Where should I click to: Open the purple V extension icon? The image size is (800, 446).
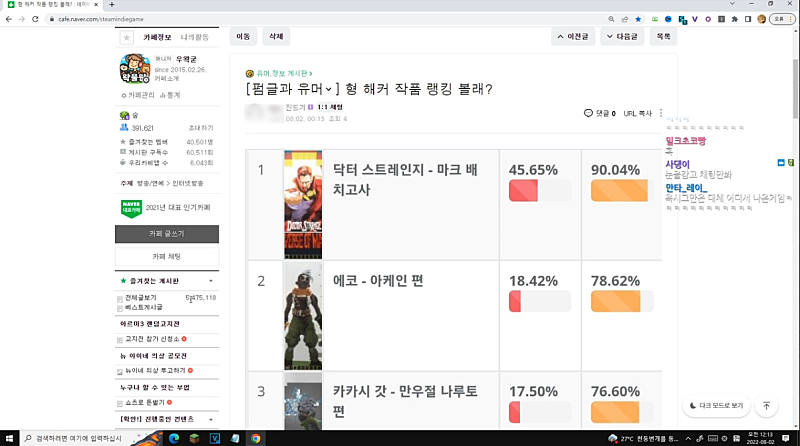[694, 19]
